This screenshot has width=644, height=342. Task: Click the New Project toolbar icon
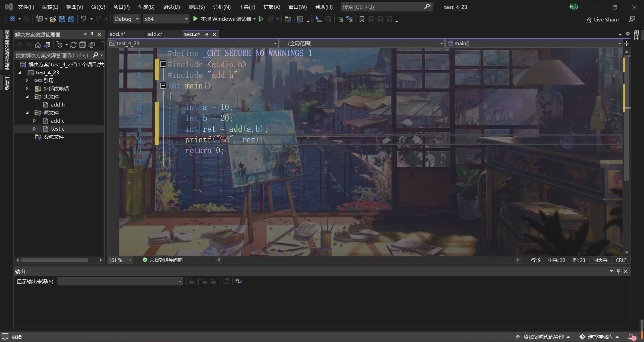pyautogui.click(x=39, y=19)
